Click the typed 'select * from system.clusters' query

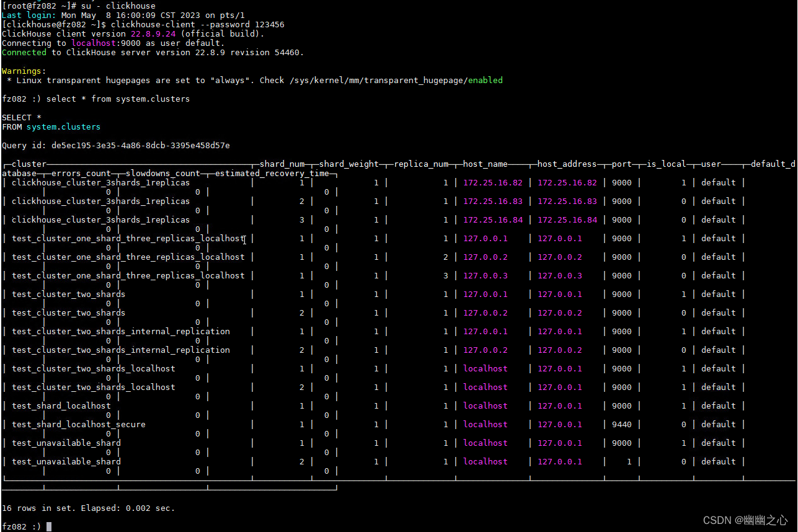[118, 99]
